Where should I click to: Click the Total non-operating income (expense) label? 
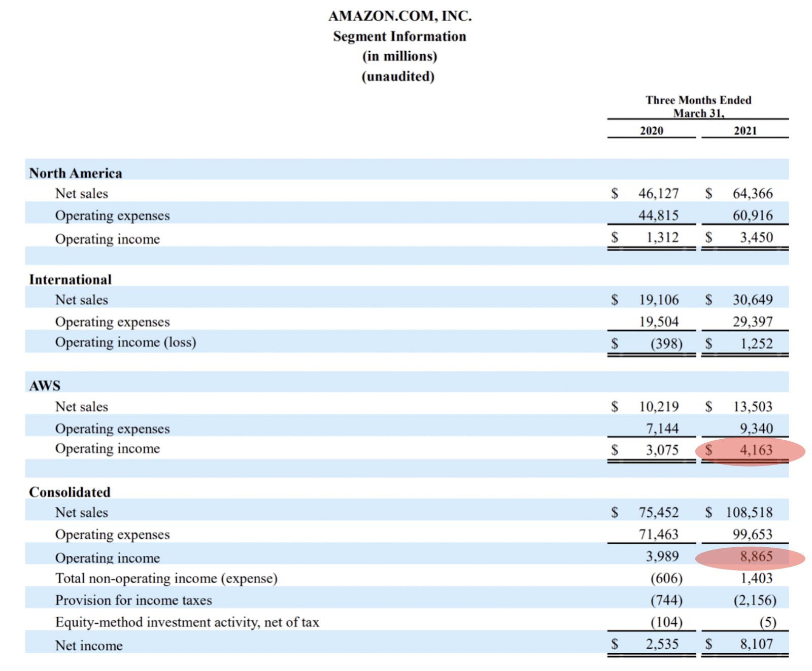click(x=166, y=579)
